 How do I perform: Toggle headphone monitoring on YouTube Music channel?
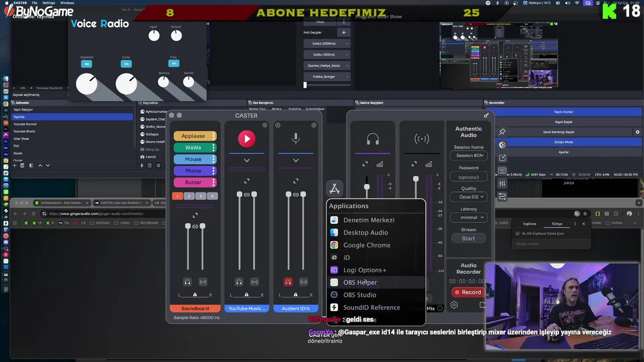(x=239, y=282)
